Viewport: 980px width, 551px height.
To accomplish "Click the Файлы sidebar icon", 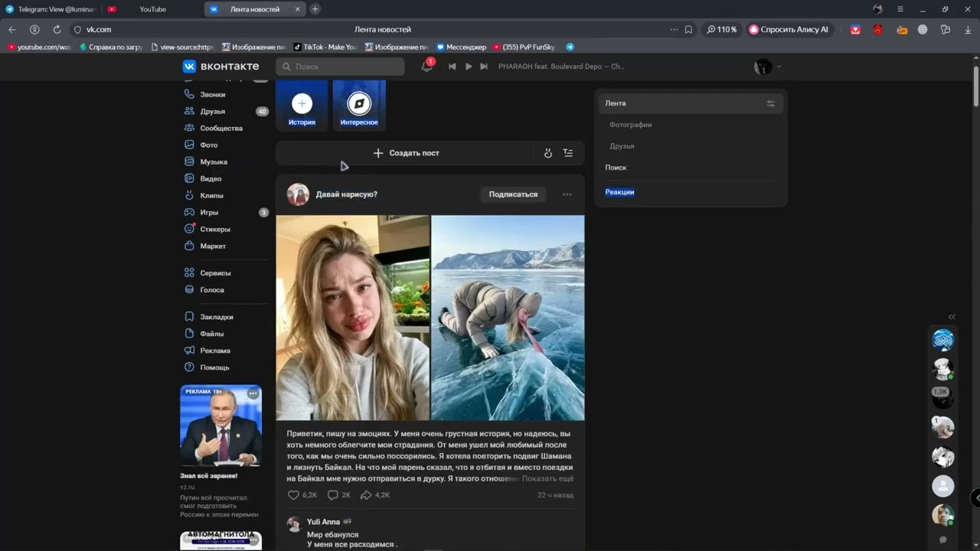I will coord(189,334).
